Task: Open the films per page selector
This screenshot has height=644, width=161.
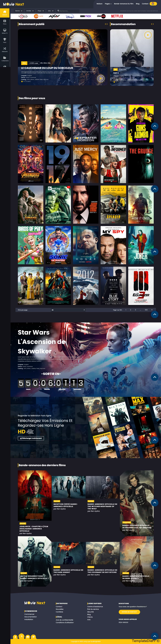Action: point(68,310)
